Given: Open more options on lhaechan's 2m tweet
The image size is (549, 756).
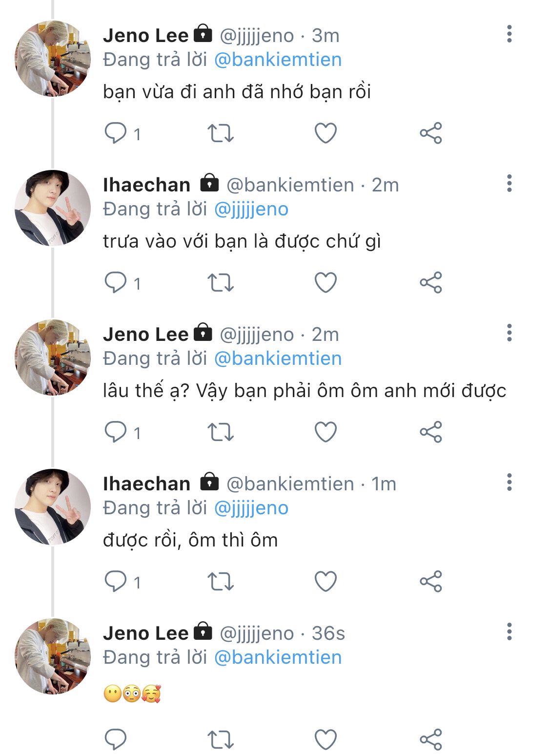Looking at the screenshot, I should [x=509, y=184].
